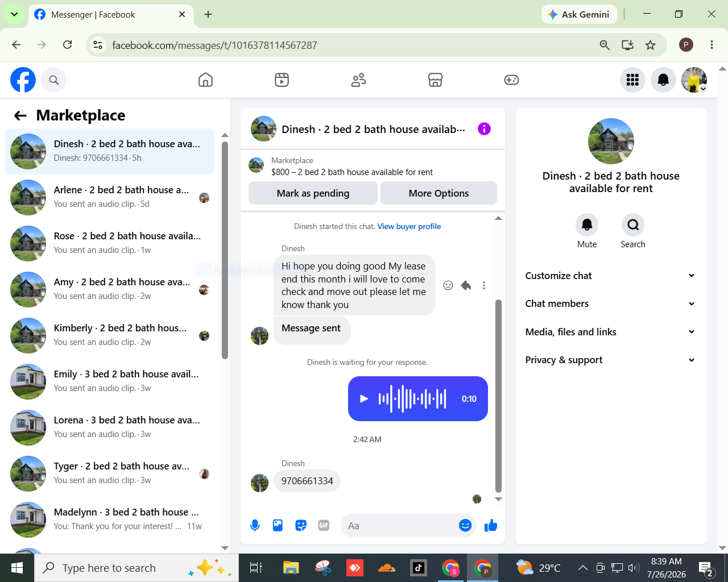Attach a photo using the image icon
The image size is (728, 582).
tap(278, 526)
